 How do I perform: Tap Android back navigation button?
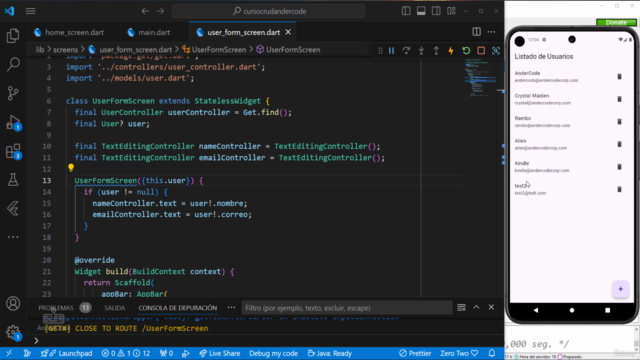click(536, 310)
